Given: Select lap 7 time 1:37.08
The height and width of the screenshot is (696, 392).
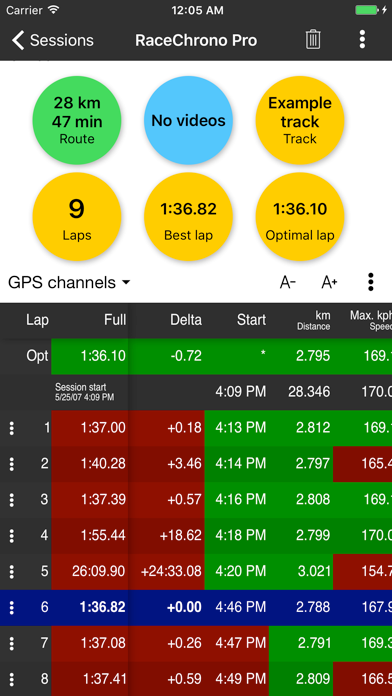Looking at the screenshot, I should tap(90, 644).
